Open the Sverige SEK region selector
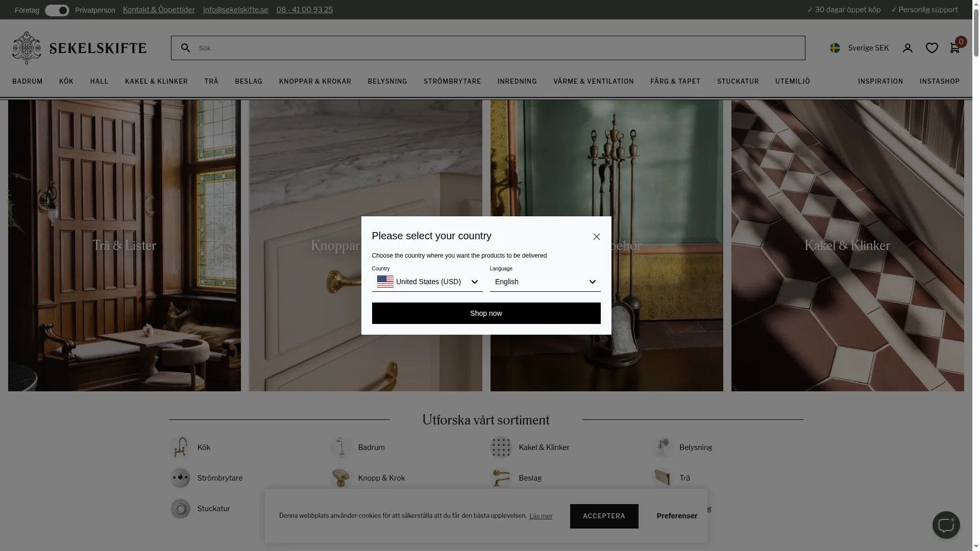The image size is (980, 551). click(860, 48)
